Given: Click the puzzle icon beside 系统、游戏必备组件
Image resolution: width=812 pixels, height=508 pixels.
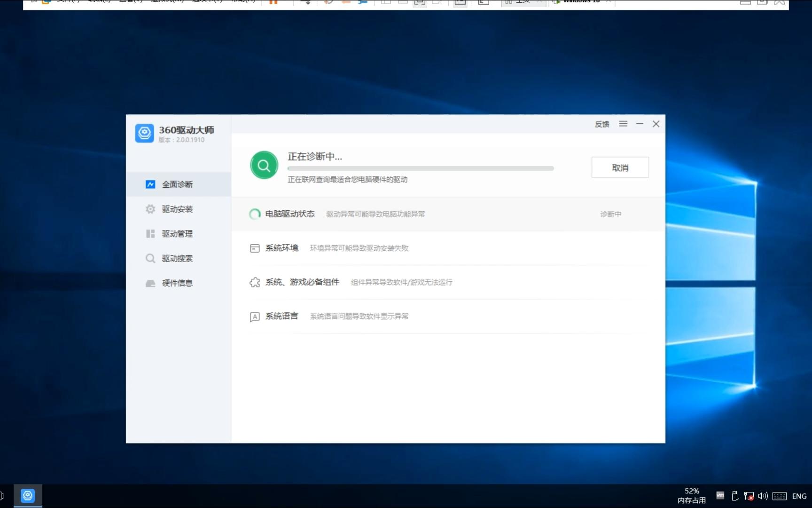Looking at the screenshot, I should point(255,282).
